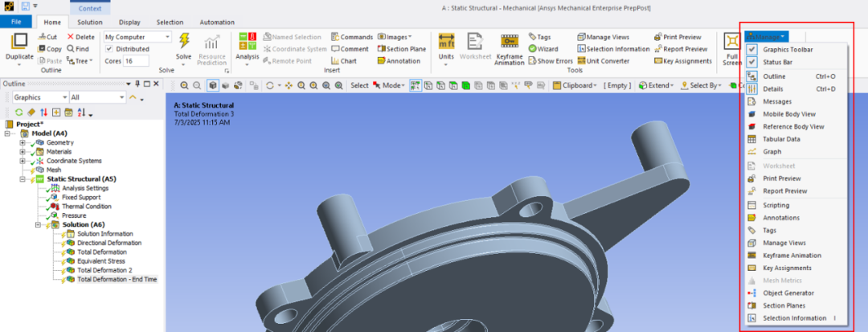Click the Units icon
868x332 pixels.
446,42
